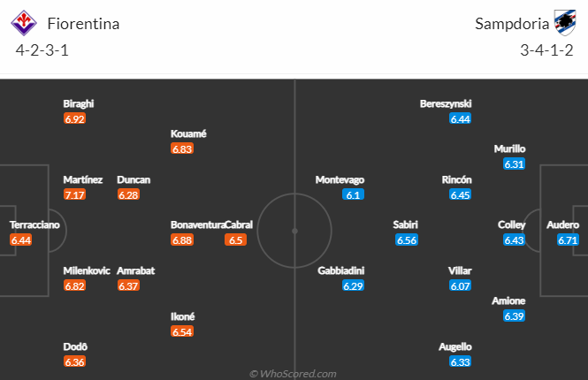Select Bonaventura's 6.88 rating badge
Screen dimensions: 588x380
tap(182, 239)
